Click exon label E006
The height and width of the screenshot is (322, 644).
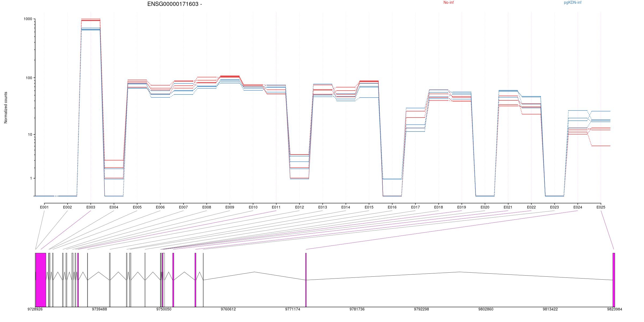160,207
